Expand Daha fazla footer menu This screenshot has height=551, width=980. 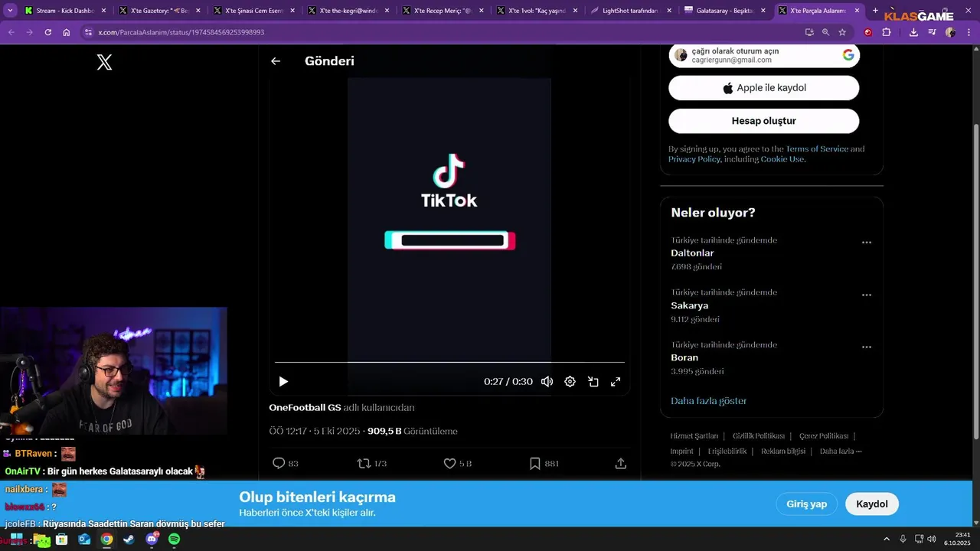pos(841,452)
